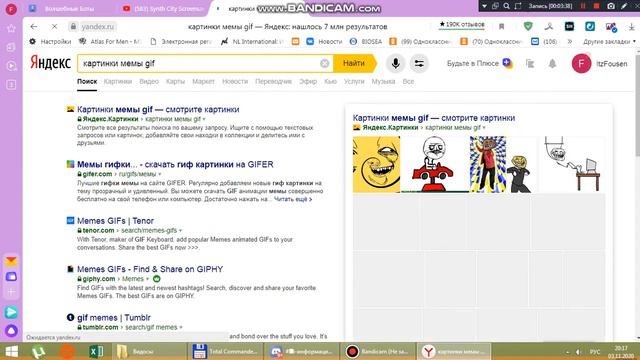The width and height of the screenshot is (640, 360).
Task: Expand tumblr.com result URL dropdown arrow
Action: tap(181, 327)
